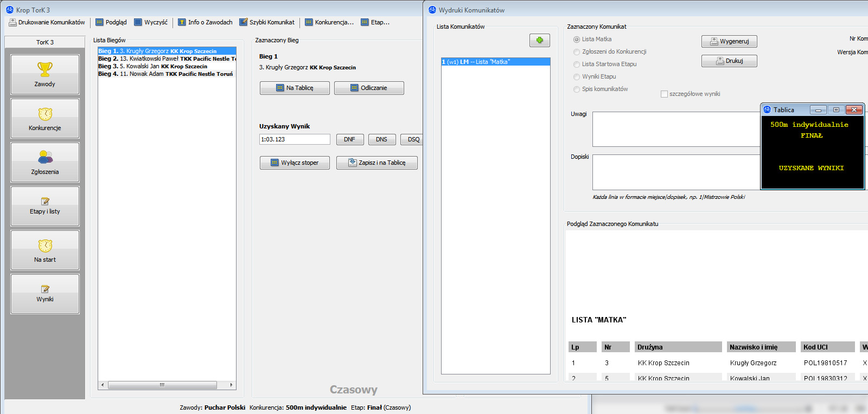Add new komunikat with green plus

539,40
